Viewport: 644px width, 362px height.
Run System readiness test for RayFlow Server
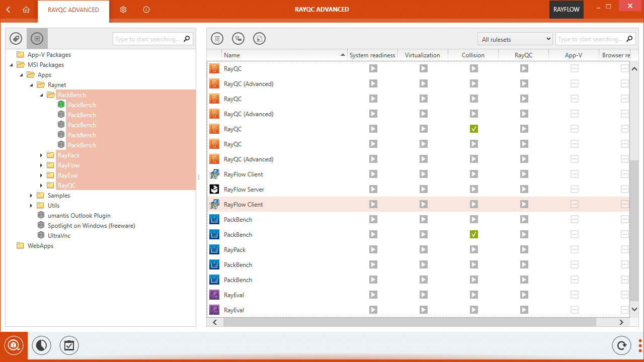[373, 190]
